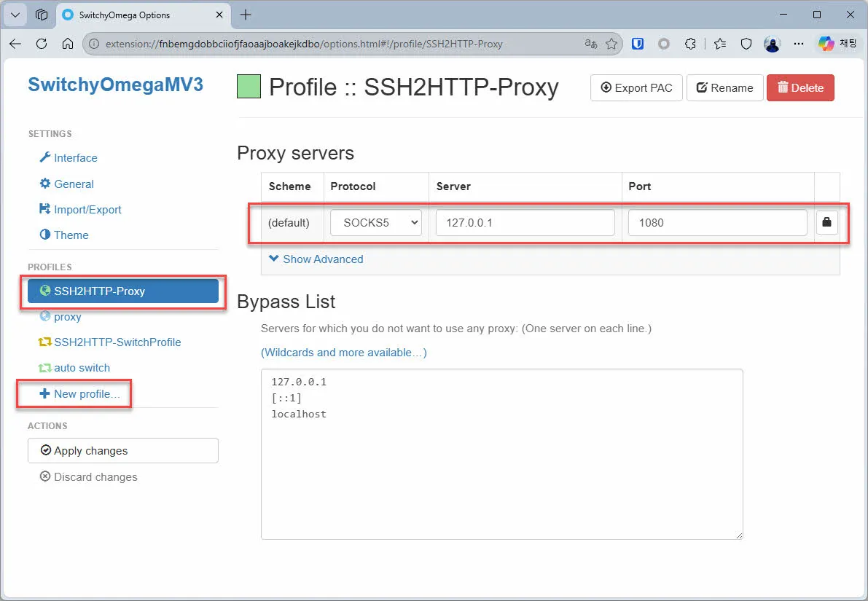Open the SwitchyOmegaMV3 title link

[115, 85]
